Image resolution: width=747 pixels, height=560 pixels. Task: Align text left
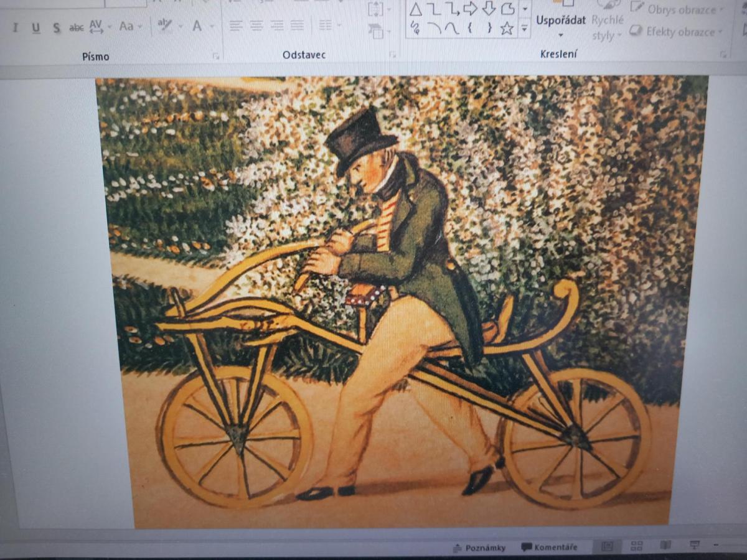[235, 26]
